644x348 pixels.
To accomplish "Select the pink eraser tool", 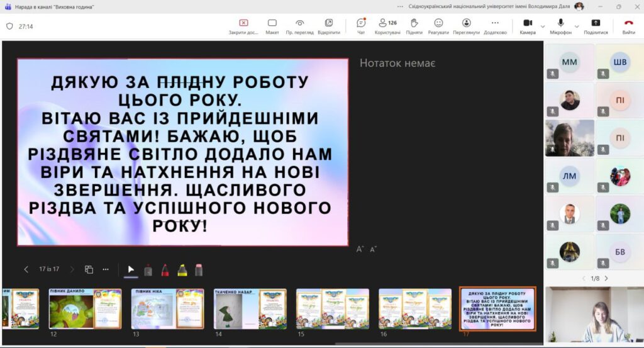I will pyautogui.click(x=199, y=269).
